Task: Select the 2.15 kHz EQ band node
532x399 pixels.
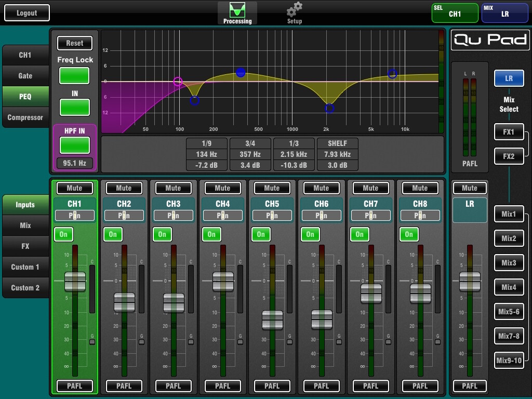Action: (x=329, y=108)
